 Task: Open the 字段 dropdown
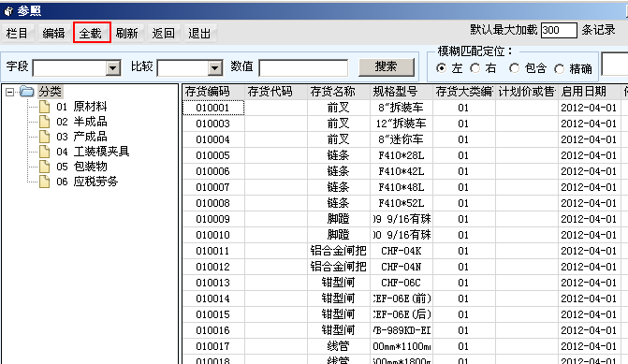click(113, 68)
